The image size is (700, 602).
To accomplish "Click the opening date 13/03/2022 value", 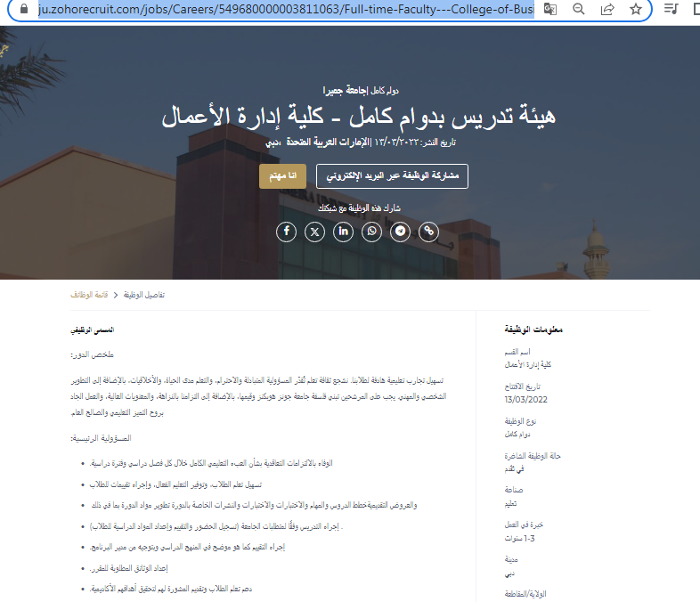I will click(525, 399).
